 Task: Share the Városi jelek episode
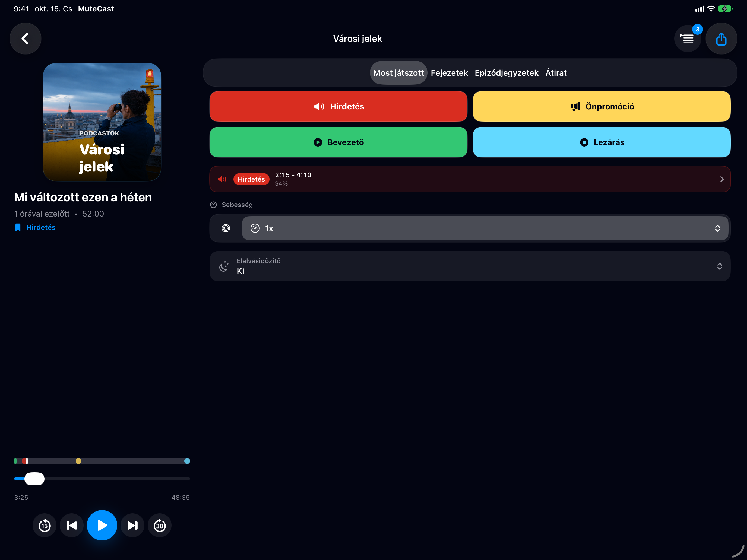point(721,39)
